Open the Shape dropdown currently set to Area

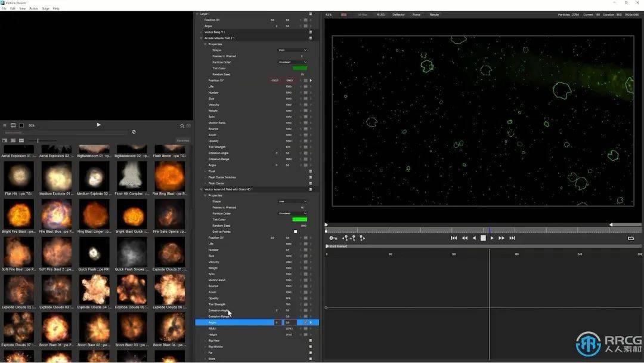(x=292, y=201)
